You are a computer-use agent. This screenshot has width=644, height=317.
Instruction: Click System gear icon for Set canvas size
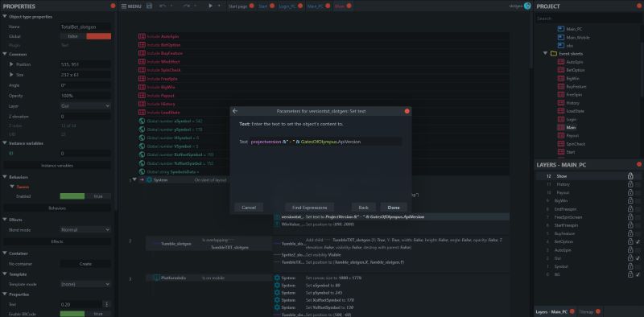277,278
